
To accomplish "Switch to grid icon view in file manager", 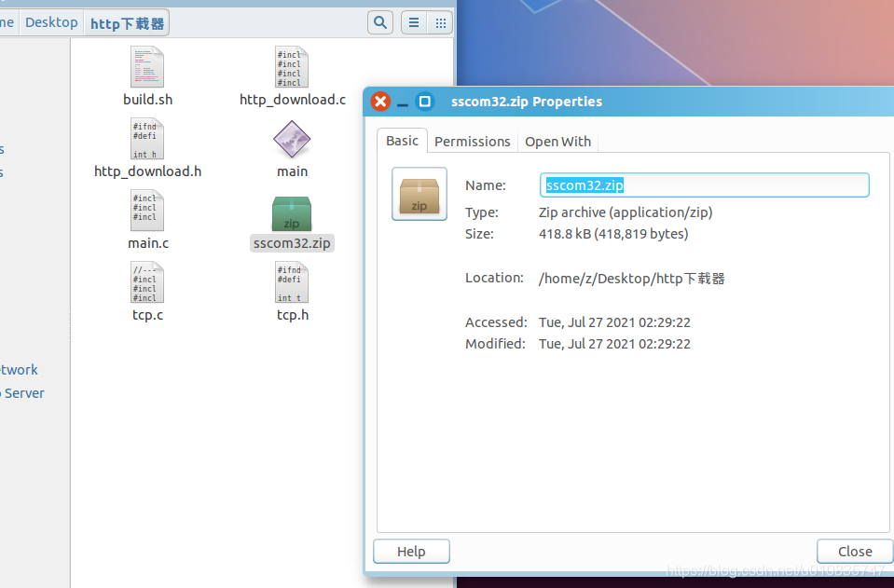I will [x=440, y=22].
